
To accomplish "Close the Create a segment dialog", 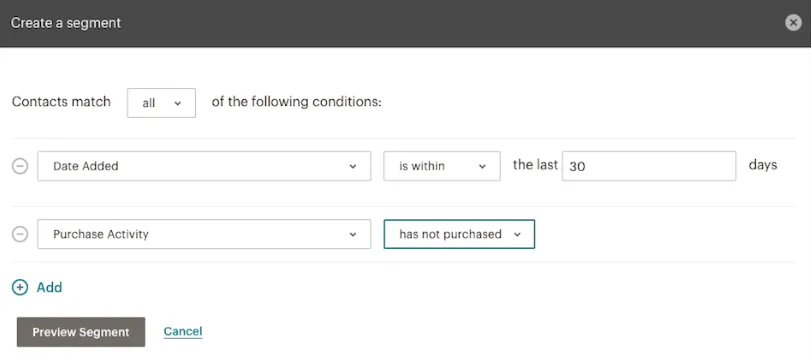I will (x=793, y=23).
